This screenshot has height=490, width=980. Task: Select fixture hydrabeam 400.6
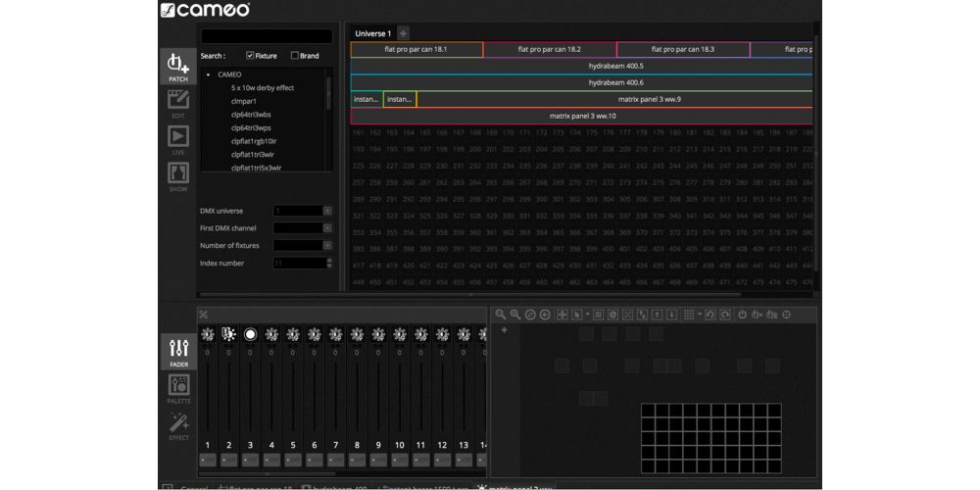pyautogui.click(x=581, y=82)
